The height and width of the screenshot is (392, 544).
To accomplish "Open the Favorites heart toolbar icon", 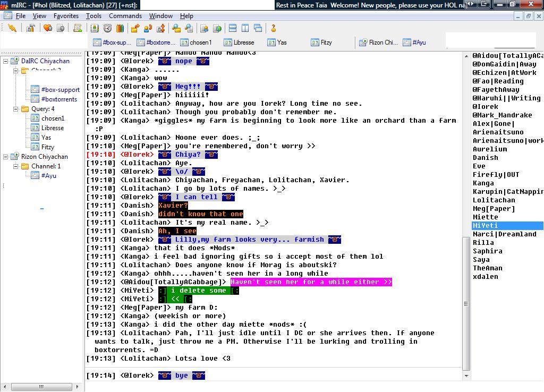I will click(48, 28).
